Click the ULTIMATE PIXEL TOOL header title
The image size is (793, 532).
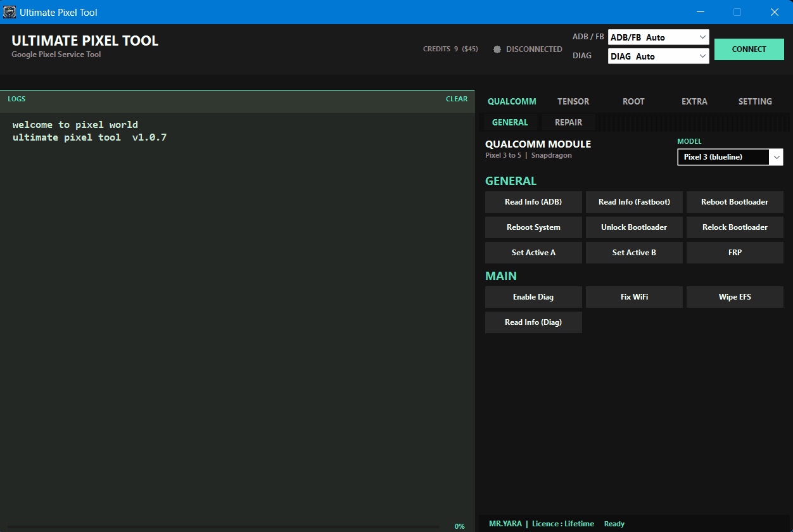click(x=85, y=41)
